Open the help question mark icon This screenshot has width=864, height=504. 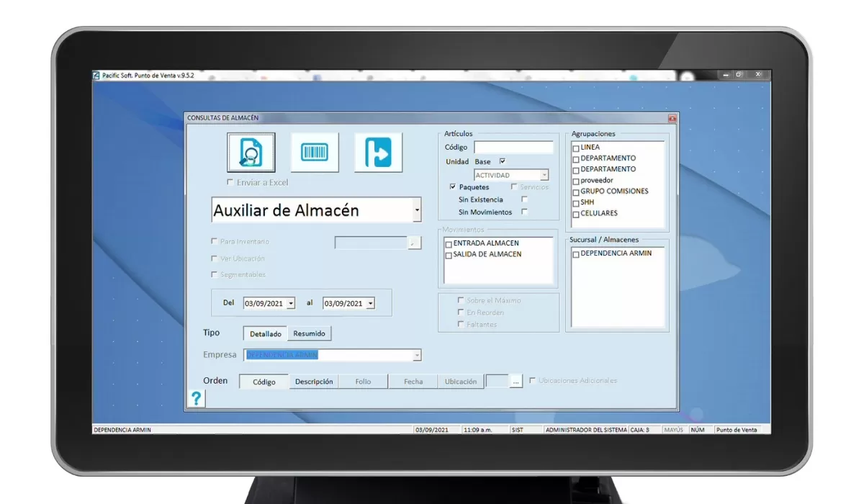197,398
